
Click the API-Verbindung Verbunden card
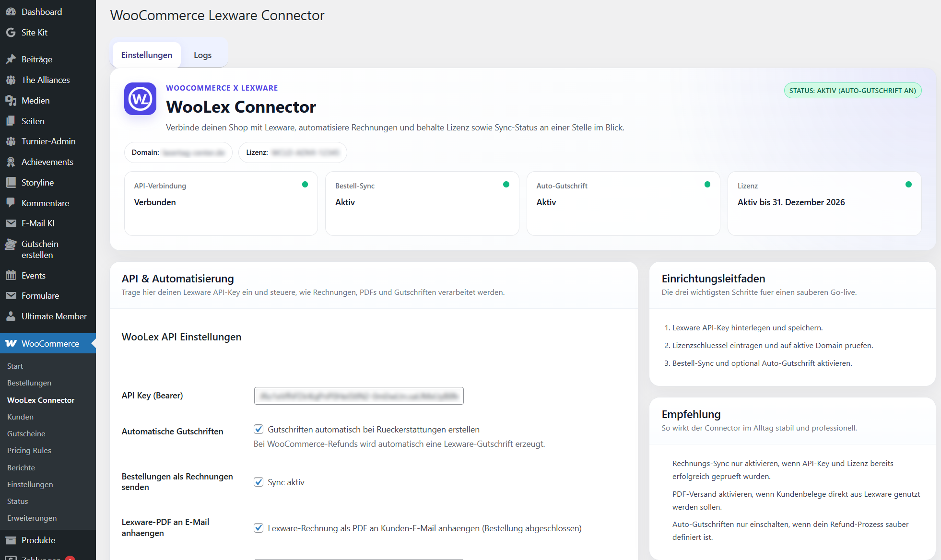(x=221, y=203)
